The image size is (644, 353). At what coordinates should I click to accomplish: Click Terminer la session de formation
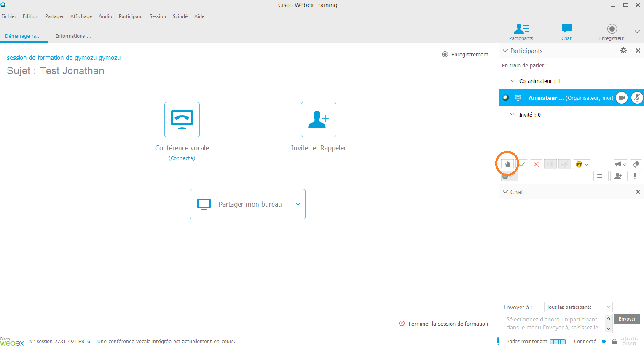point(443,324)
